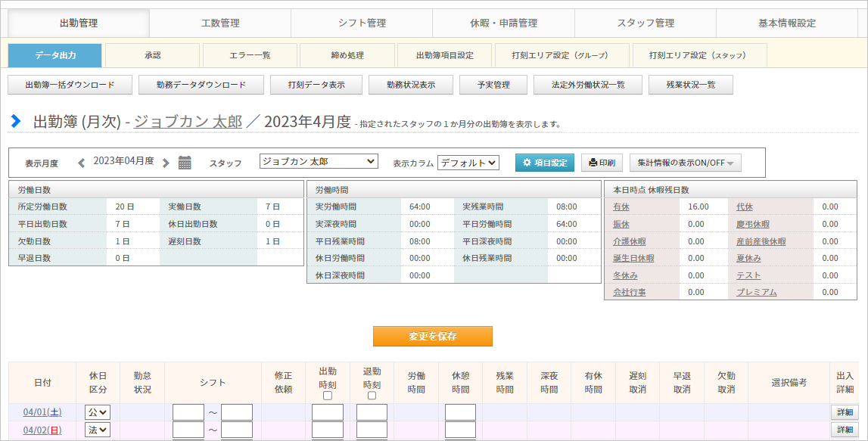
Task: Click the printer 印刷 button
Action: click(602, 163)
